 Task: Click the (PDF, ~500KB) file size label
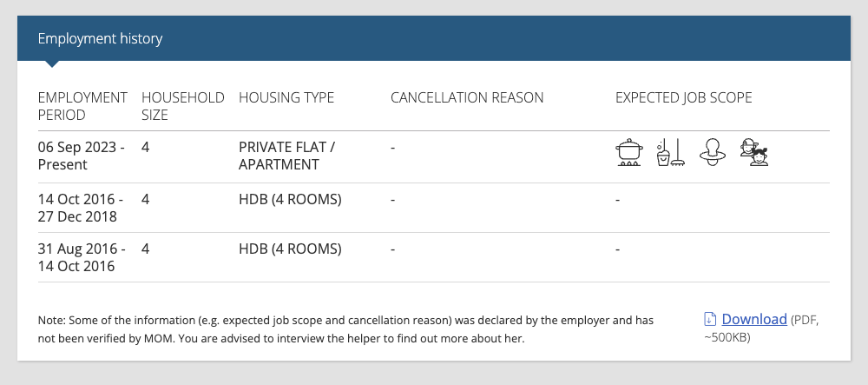pyautogui.click(x=761, y=329)
